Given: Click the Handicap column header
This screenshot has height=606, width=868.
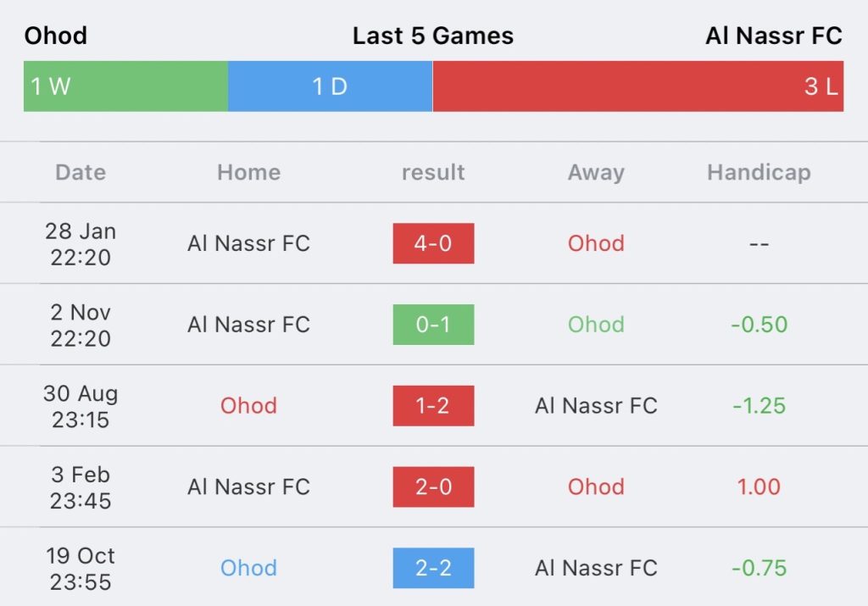Looking at the screenshot, I should coord(759,173).
